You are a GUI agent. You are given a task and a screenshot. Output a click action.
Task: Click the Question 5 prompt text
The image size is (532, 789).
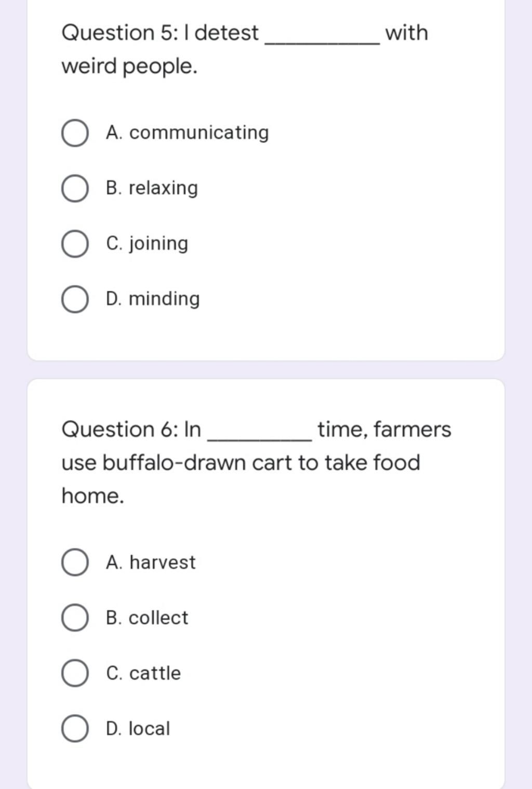(x=245, y=49)
